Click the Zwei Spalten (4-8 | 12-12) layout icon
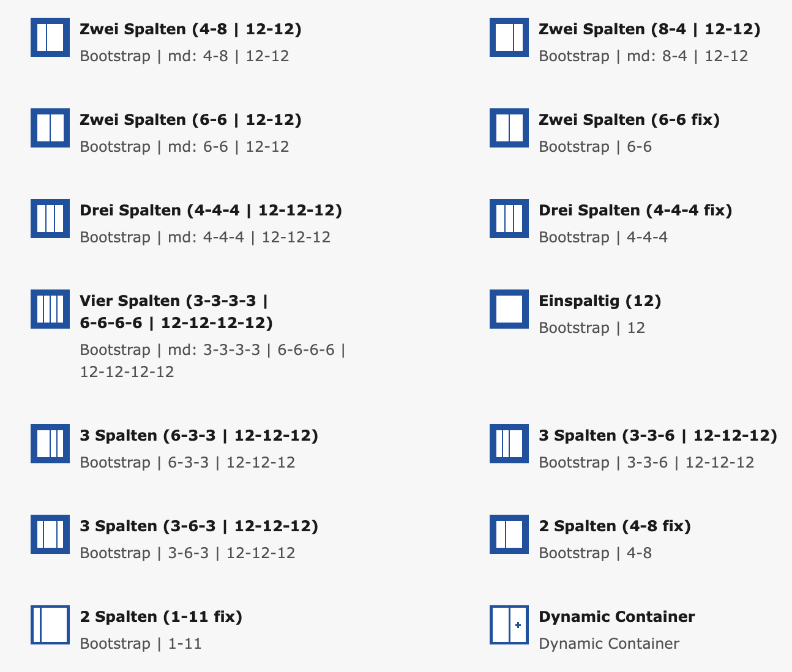This screenshot has width=792, height=672. (50, 37)
